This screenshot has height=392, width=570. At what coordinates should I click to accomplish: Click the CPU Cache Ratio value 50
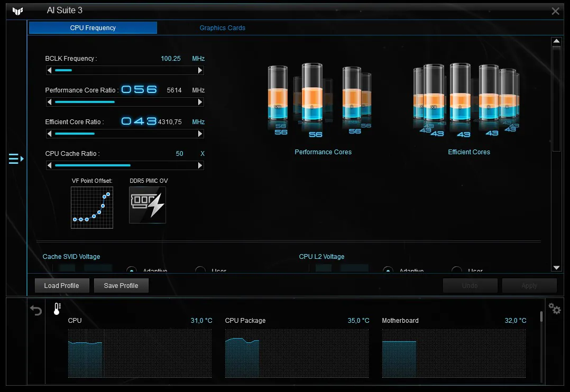tap(180, 154)
